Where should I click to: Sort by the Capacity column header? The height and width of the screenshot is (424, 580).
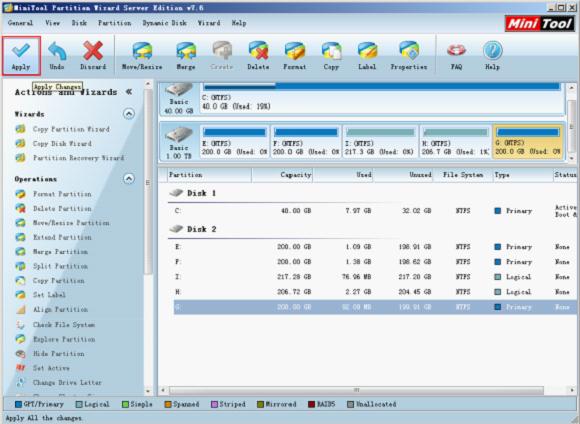pos(282,175)
